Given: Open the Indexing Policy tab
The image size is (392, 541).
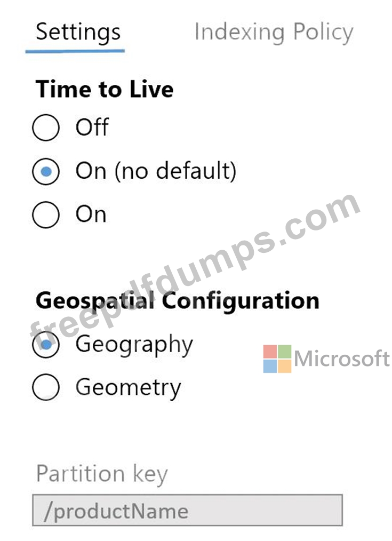Looking at the screenshot, I should [273, 33].
